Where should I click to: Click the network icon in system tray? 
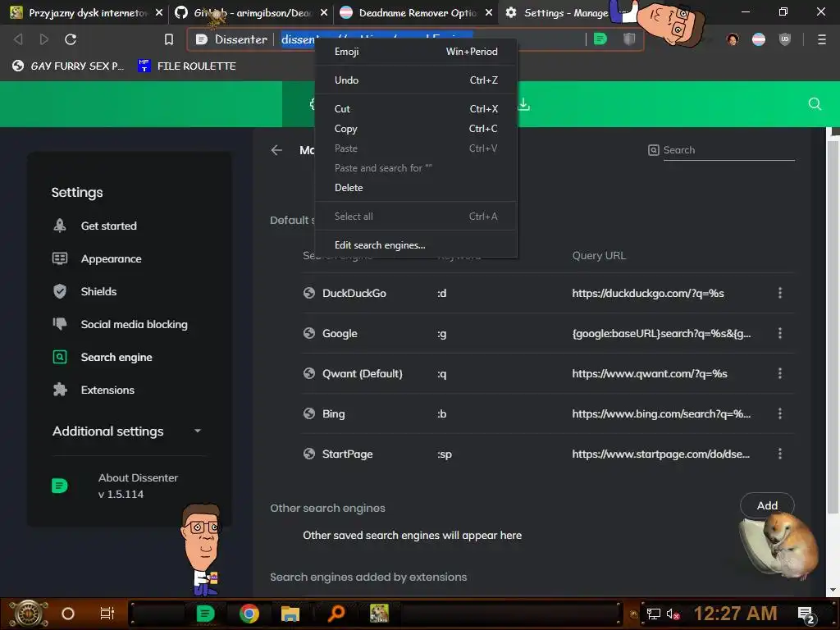click(654, 614)
